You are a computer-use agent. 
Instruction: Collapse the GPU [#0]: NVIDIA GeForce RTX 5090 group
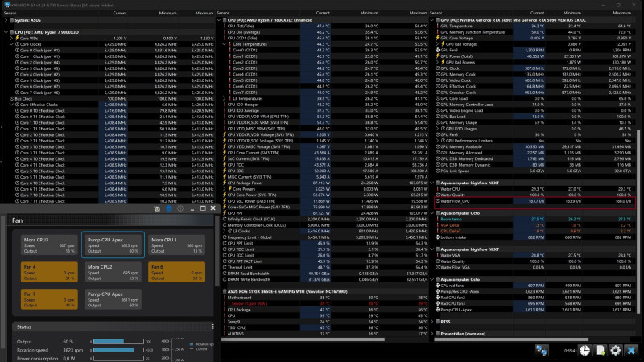pyautogui.click(x=432, y=20)
